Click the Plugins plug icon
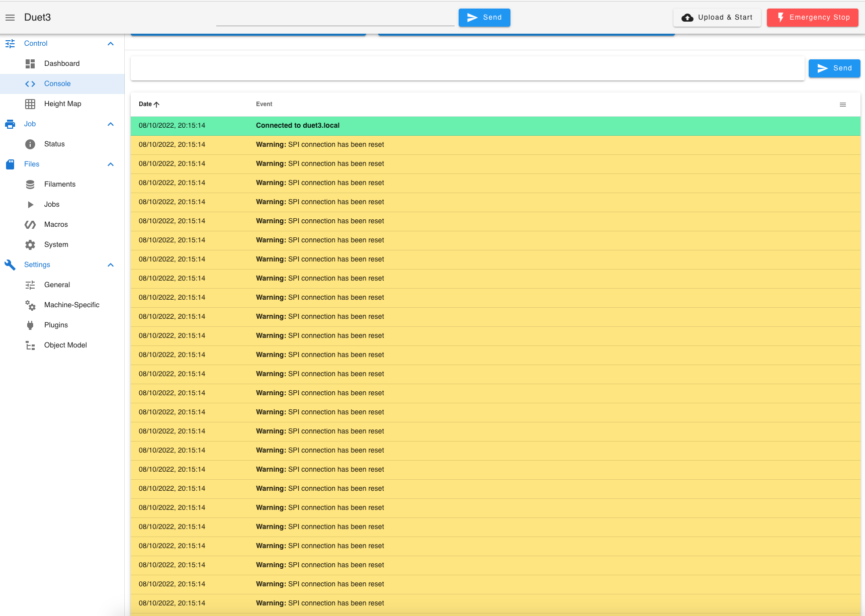865x616 pixels. pyautogui.click(x=30, y=325)
